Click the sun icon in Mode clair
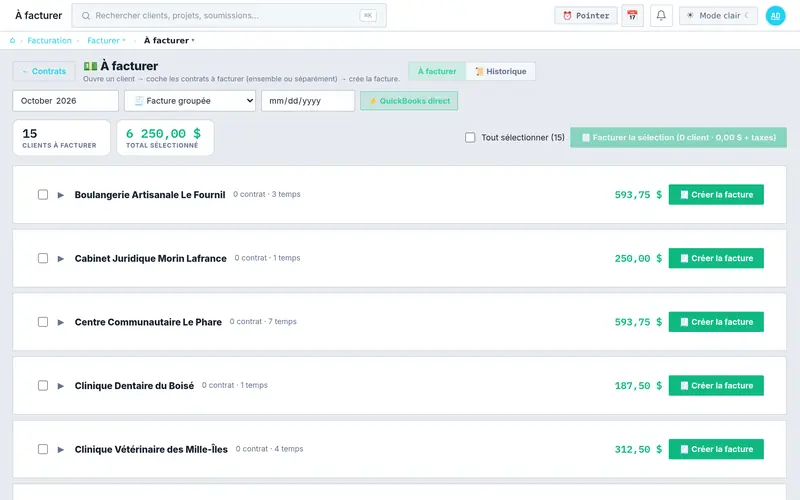The width and height of the screenshot is (800, 500). (x=690, y=16)
